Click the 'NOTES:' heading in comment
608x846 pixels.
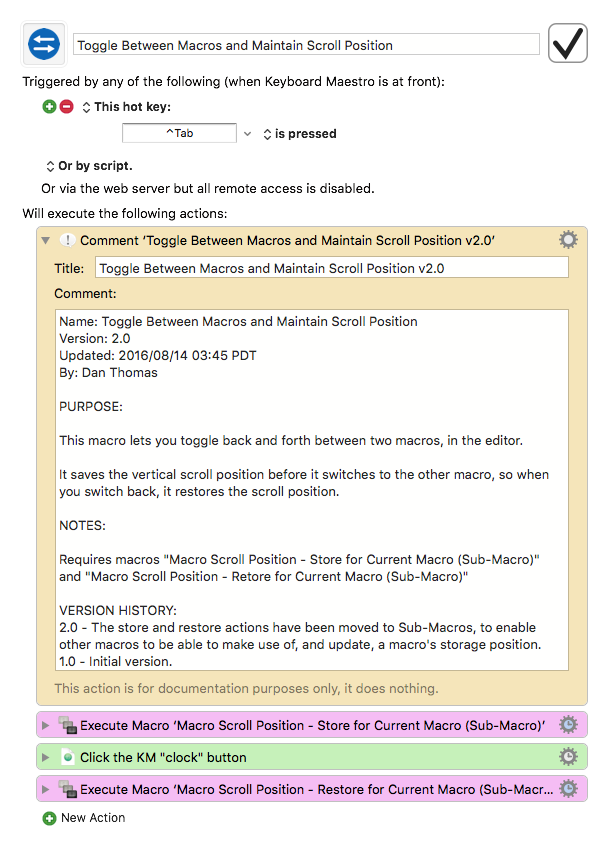coord(82,526)
